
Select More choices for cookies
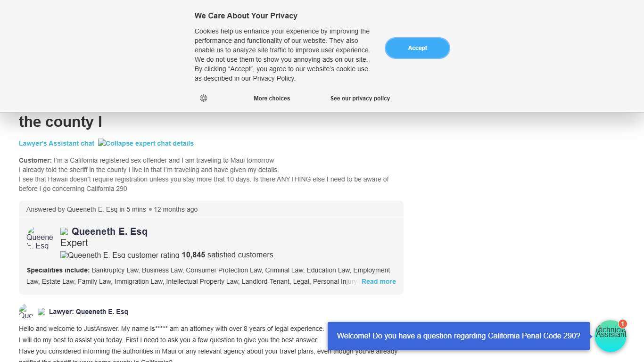[x=272, y=99]
